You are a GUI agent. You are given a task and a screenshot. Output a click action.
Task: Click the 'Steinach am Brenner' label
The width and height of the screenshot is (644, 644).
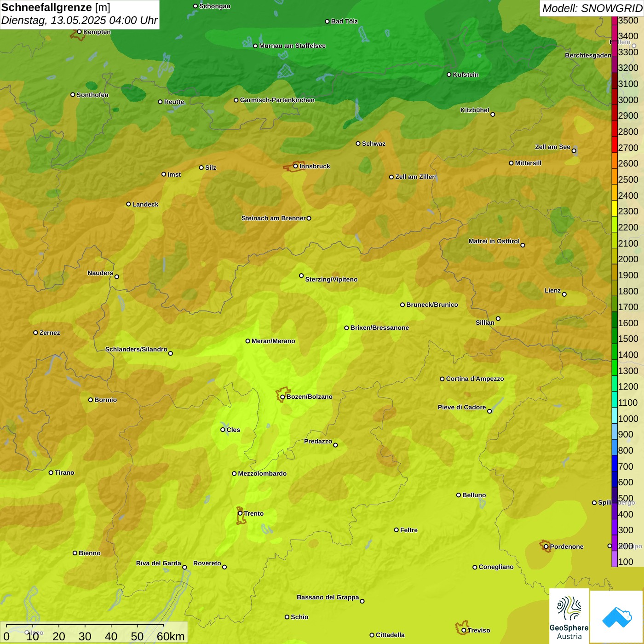tap(274, 218)
